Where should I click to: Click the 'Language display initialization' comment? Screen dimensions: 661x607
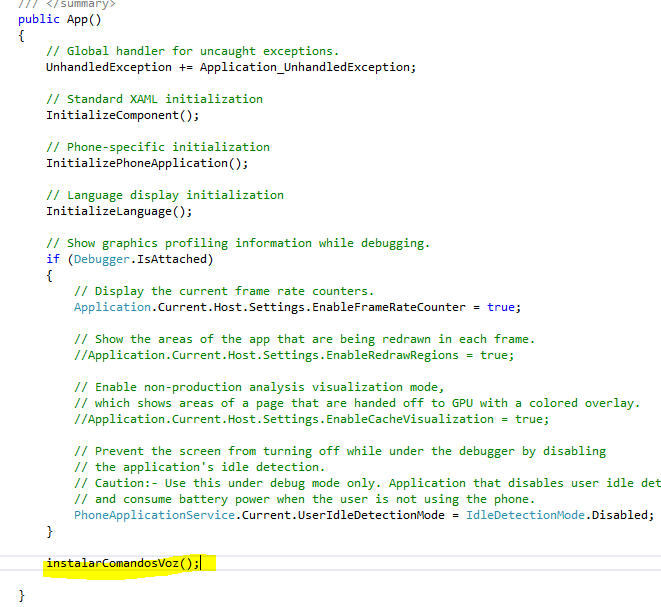[165, 196]
